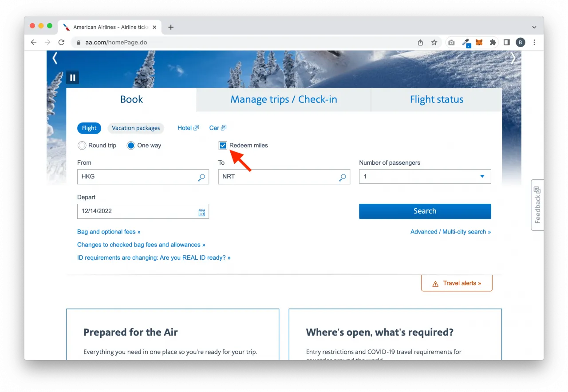Open the depart date calendar icon
Viewport: 568px width, 392px height.
(202, 212)
